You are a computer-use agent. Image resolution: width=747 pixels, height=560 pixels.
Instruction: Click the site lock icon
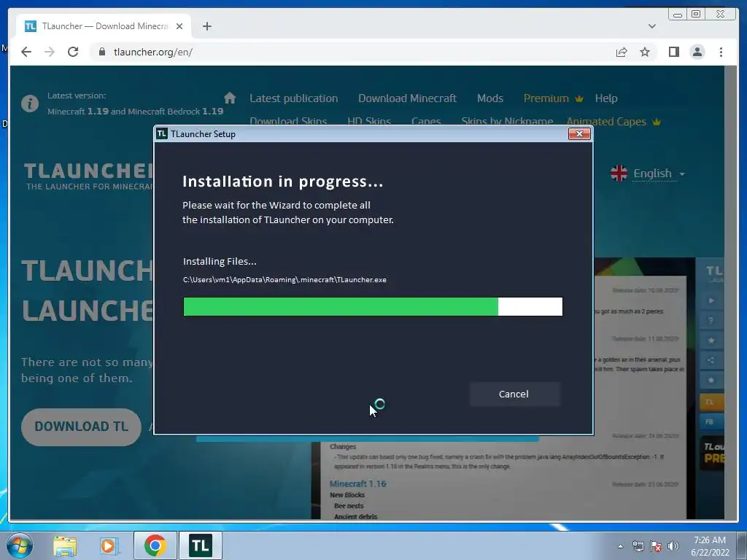[x=101, y=52]
